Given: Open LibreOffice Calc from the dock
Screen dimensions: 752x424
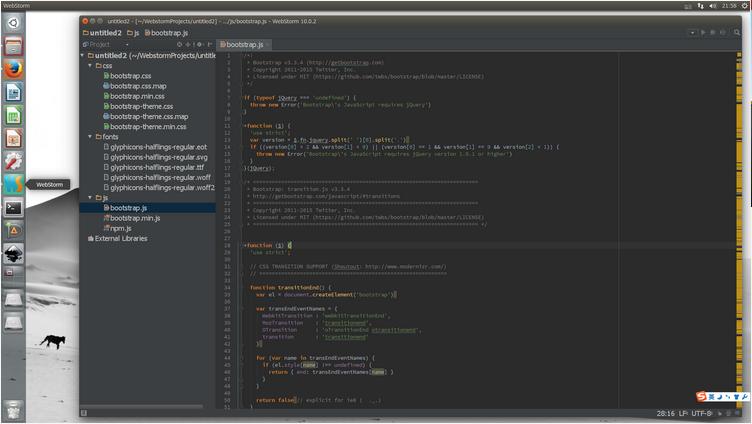Looking at the screenshot, I should point(13,116).
